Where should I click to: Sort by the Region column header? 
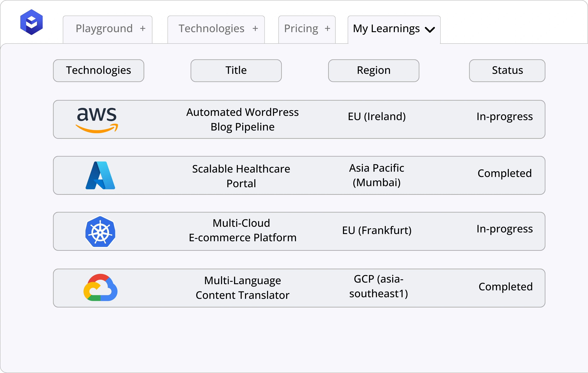[x=374, y=70]
